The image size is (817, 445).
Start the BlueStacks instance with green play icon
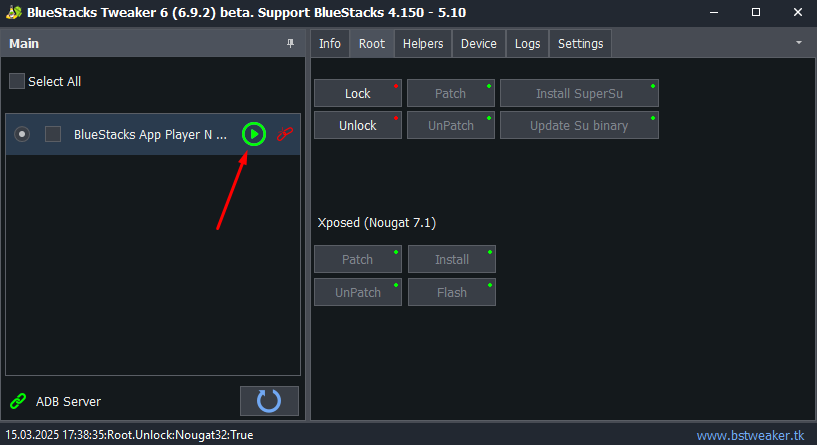pos(254,134)
